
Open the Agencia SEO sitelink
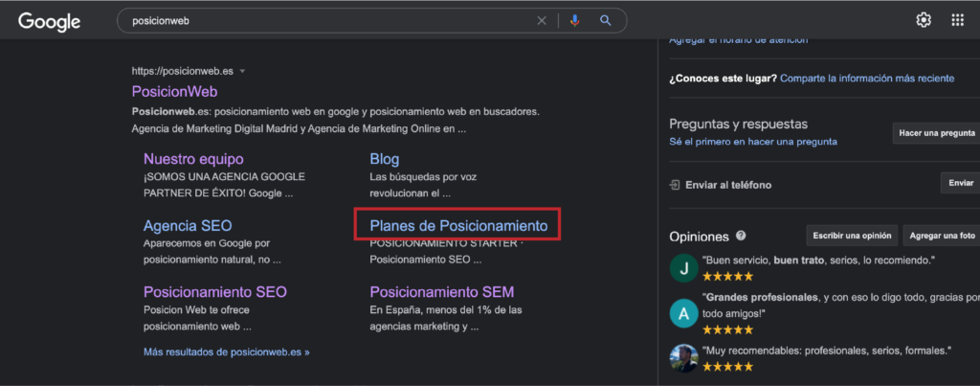pyautogui.click(x=188, y=226)
